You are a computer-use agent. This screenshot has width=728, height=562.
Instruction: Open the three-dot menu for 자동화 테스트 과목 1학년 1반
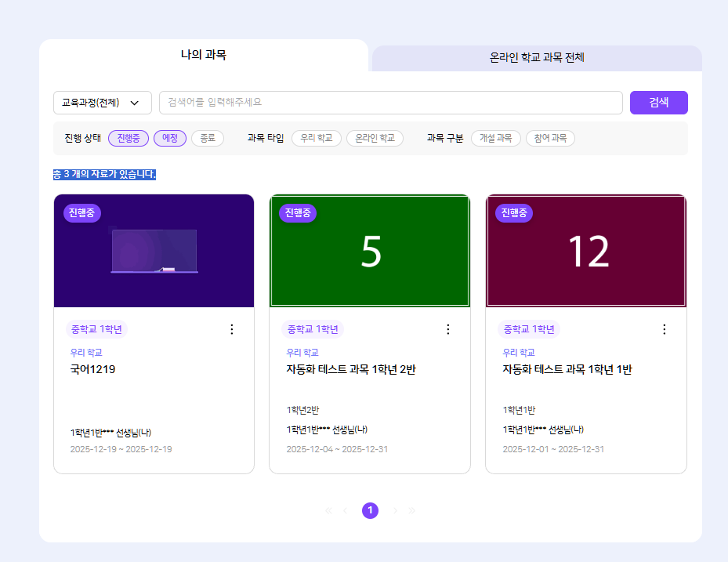[x=665, y=329]
